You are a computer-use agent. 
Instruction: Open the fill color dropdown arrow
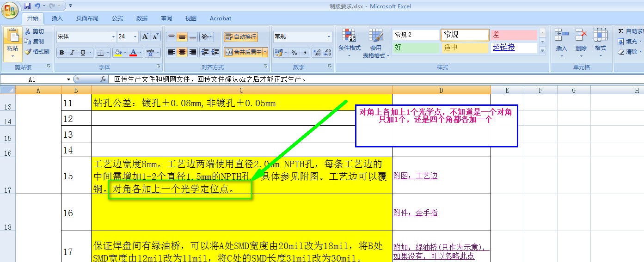pyautogui.click(x=125, y=53)
